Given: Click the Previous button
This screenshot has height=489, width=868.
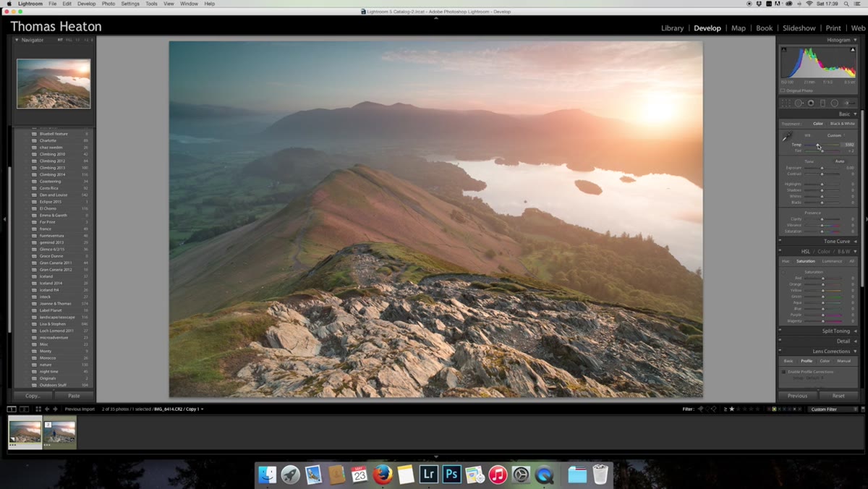Looking at the screenshot, I should 798,396.
